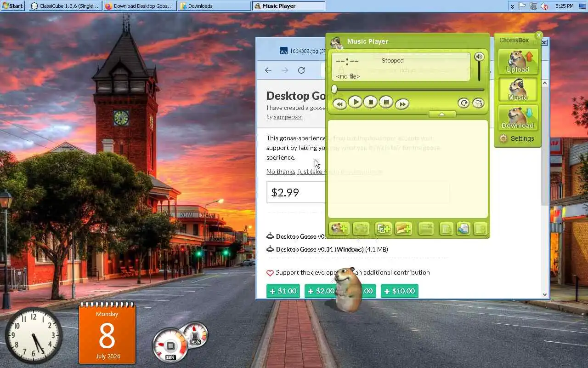Screen dimensions: 588x368
Task: Start playback with the Play button
Action: coord(355,102)
